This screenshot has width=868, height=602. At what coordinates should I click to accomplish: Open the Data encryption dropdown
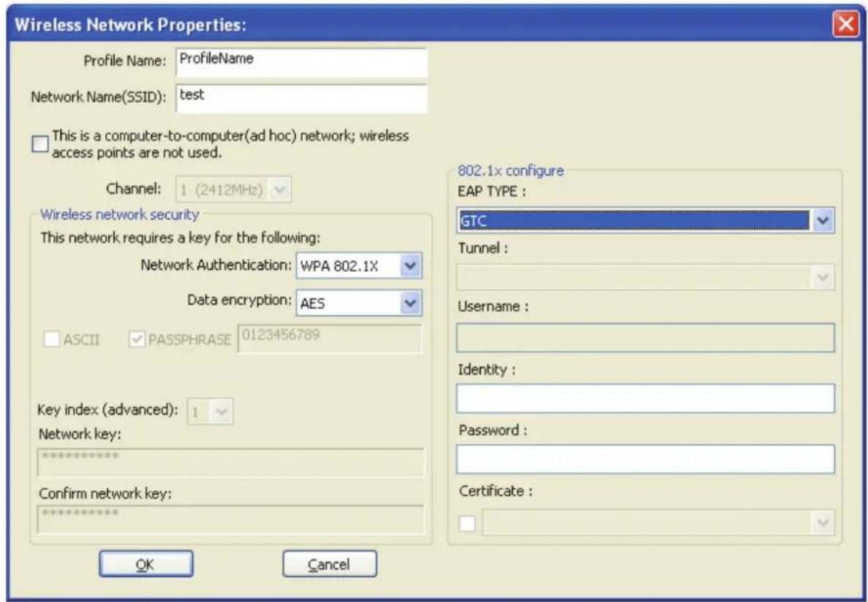pos(359,303)
